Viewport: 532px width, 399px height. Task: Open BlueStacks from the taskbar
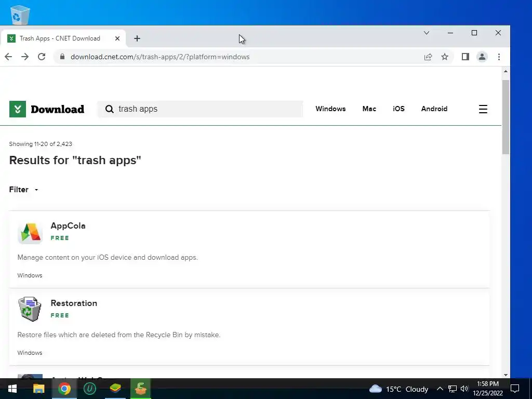click(115, 389)
